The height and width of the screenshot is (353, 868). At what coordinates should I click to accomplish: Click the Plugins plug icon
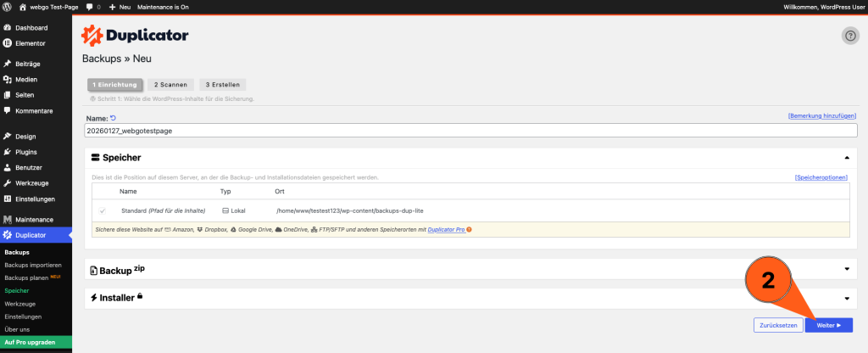[8, 152]
